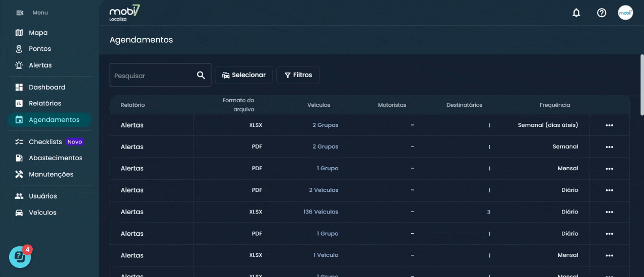Click the mobi7 Localiza logo

pos(124,13)
